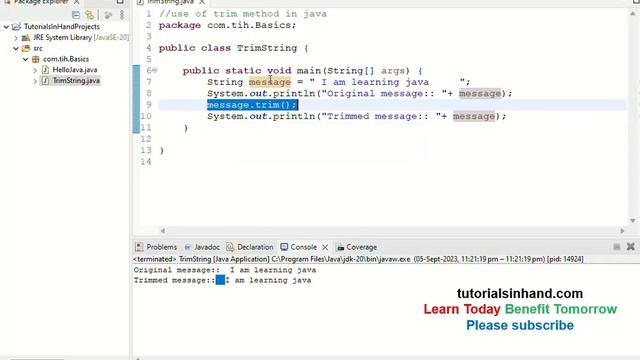Viewport: 640px width, 360px height.
Task: Collapse the com.tih.Basics package node
Action: (26, 59)
